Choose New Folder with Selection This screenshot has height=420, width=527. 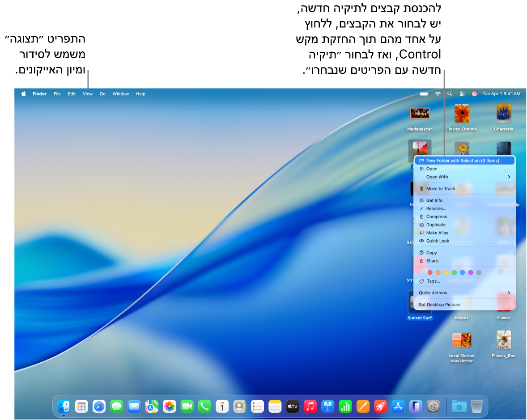(x=462, y=161)
